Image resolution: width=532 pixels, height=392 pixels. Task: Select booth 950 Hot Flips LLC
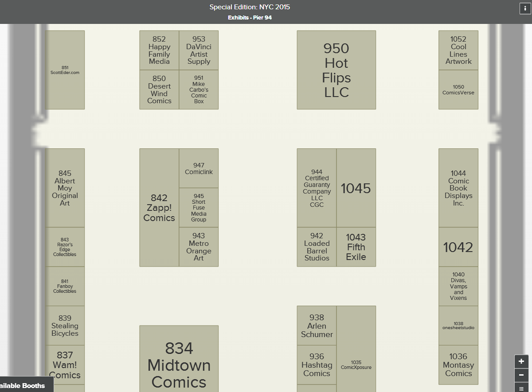tap(336, 70)
